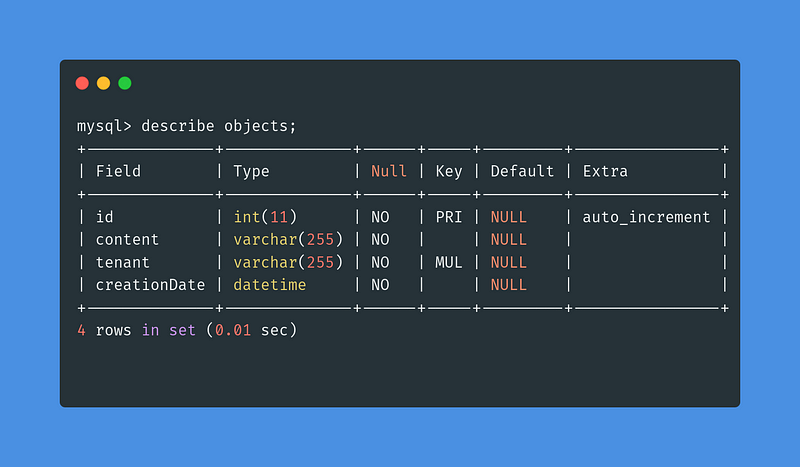Image resolution: width=800 pixels, height=467 pixels.
Task: Click the red close window button
Action: pos(82,83)
